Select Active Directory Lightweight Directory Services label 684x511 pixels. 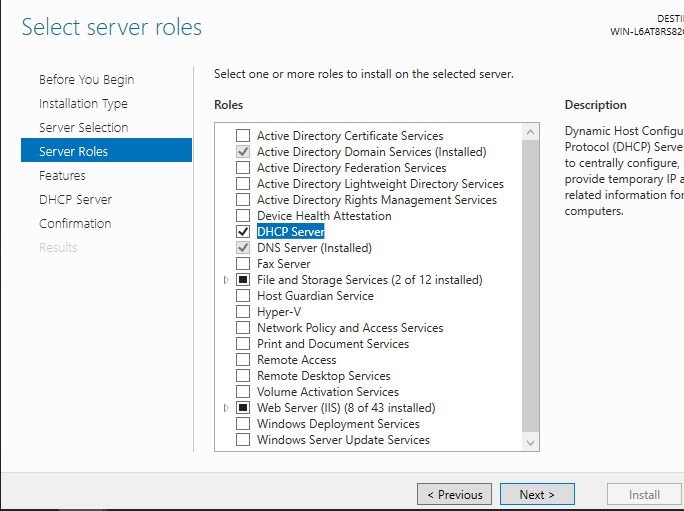tap(380, 184)
